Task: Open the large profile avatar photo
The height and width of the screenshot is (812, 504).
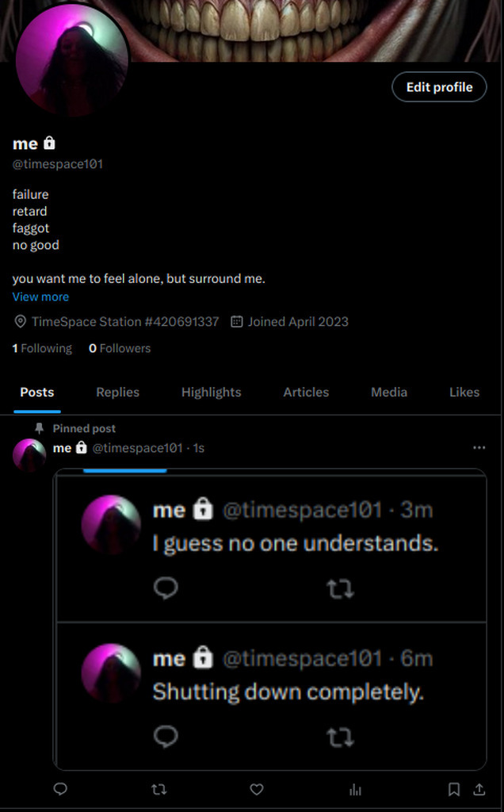Action: click(x=71, y=59)
